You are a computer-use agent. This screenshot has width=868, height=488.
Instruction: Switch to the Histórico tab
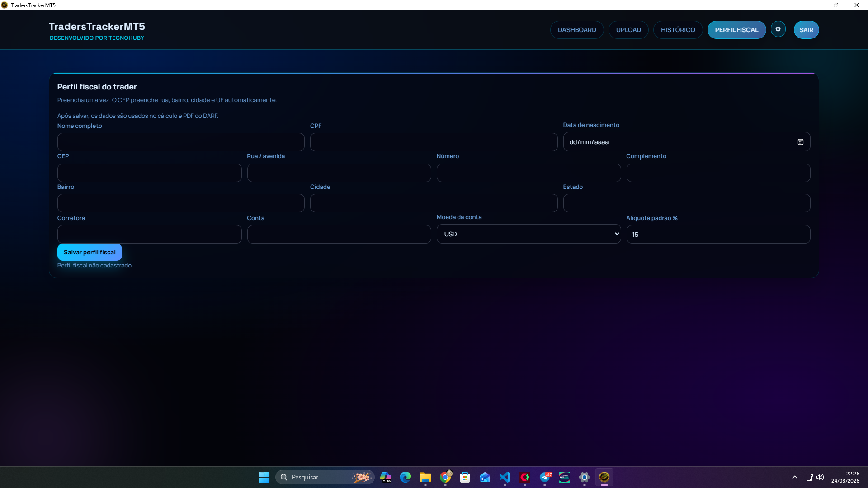click(678, 30)
